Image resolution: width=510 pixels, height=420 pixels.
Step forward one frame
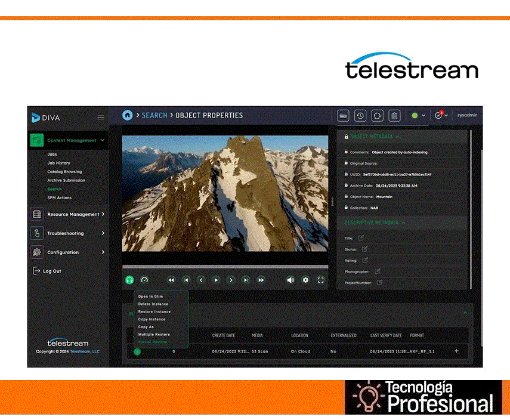(x=231, y=280)
